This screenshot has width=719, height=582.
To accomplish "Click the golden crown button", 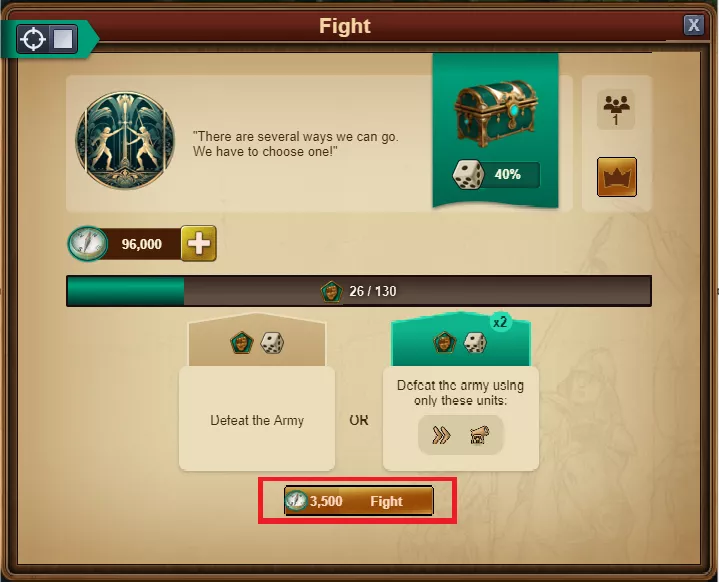I will pyautogui.click(x=617, y=177).
